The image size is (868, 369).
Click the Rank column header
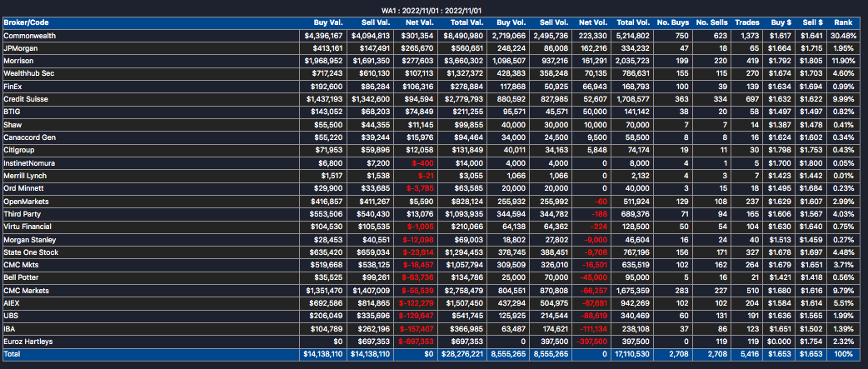tap(842, 22)
